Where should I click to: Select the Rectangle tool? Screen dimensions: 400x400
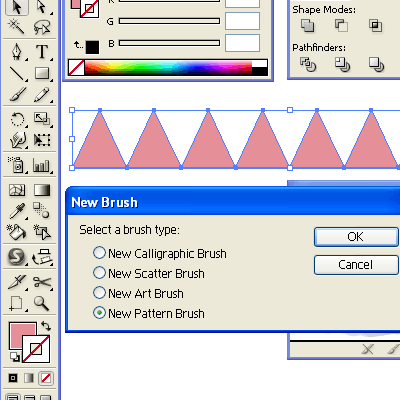(x=42, y=73)
